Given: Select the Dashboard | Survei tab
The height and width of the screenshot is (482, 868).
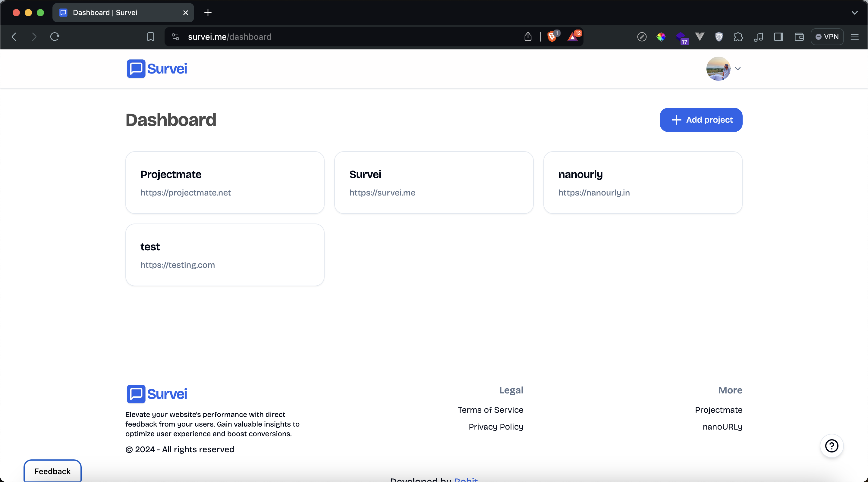Looking at the screenshot, I should (123, 13).
